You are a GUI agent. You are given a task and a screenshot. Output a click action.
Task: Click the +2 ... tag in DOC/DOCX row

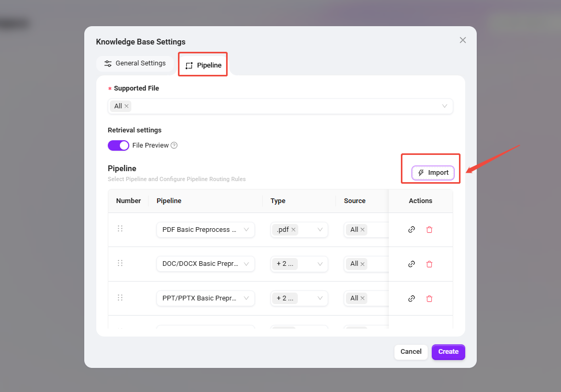coord(285,264)
